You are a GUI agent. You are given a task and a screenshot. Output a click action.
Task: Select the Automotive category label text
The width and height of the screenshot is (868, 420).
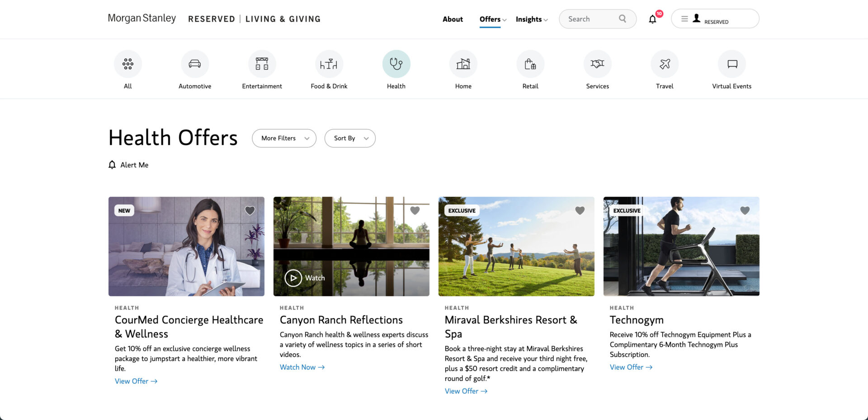(195, 86)
